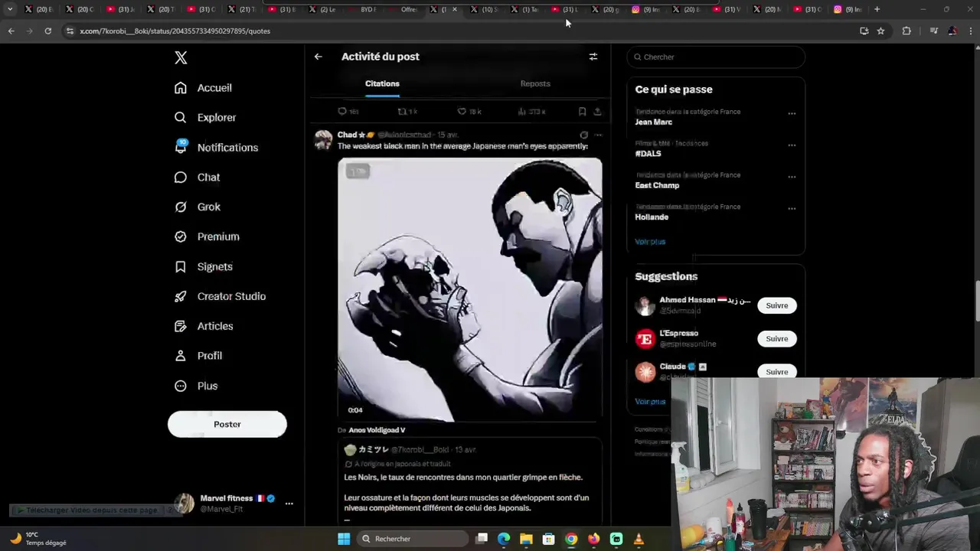Click the browser address bar URL
Screen dimensions: 980x551
point(175,31)
